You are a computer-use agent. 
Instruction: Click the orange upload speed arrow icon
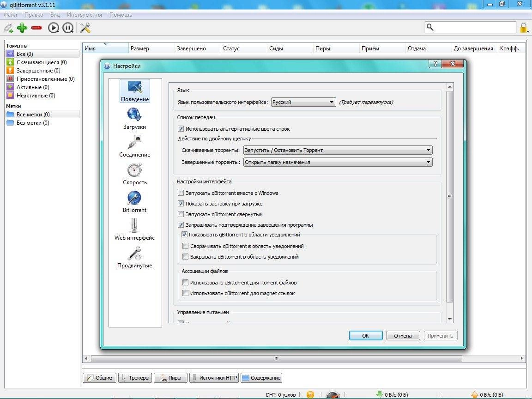tap(474, 394)
